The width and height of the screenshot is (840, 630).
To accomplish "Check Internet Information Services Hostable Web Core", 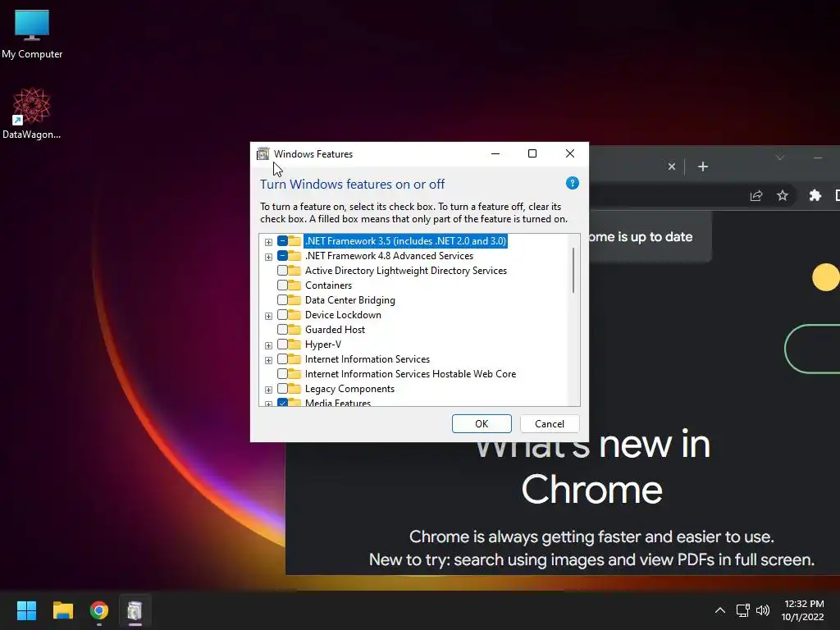I will pos(282,373).
